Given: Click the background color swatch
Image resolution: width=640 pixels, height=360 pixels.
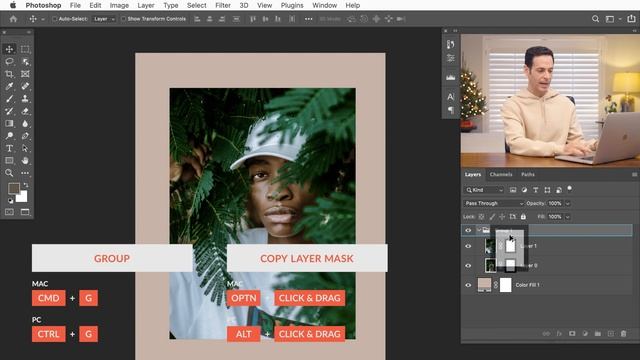Looking at the screenshot, I should pyautogui.click(x=22, y=197).
